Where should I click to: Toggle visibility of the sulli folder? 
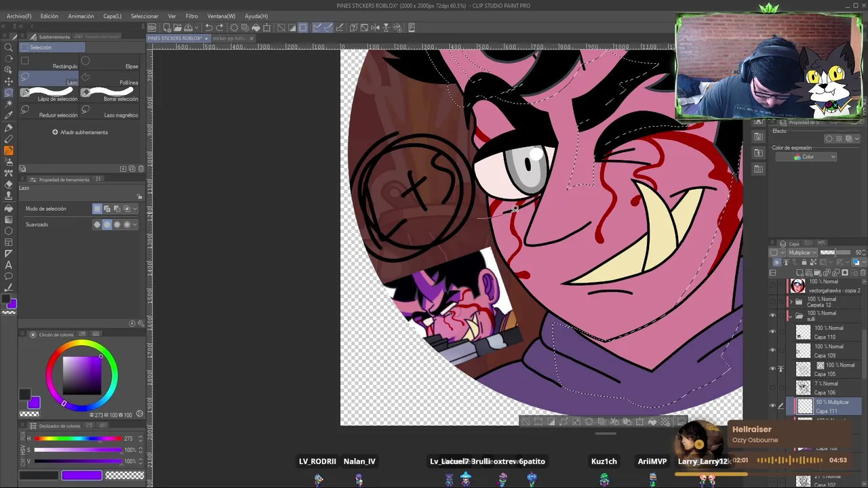[x=772, y=316]
